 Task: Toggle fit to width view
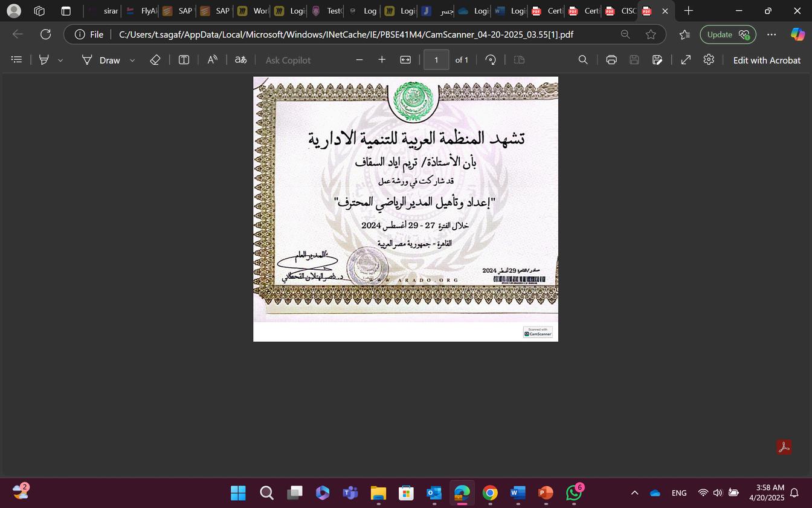(x=405, y=60)
